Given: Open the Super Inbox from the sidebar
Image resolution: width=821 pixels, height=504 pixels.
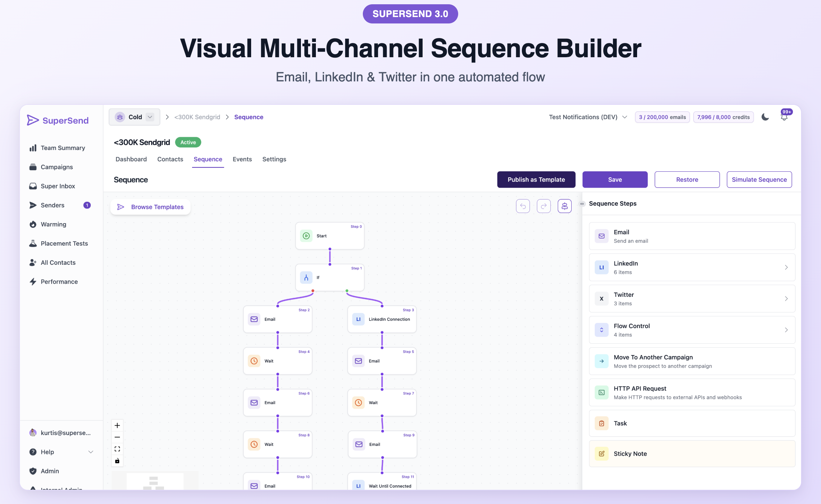Looking at the screenshot, I should (x=58, y=186).
